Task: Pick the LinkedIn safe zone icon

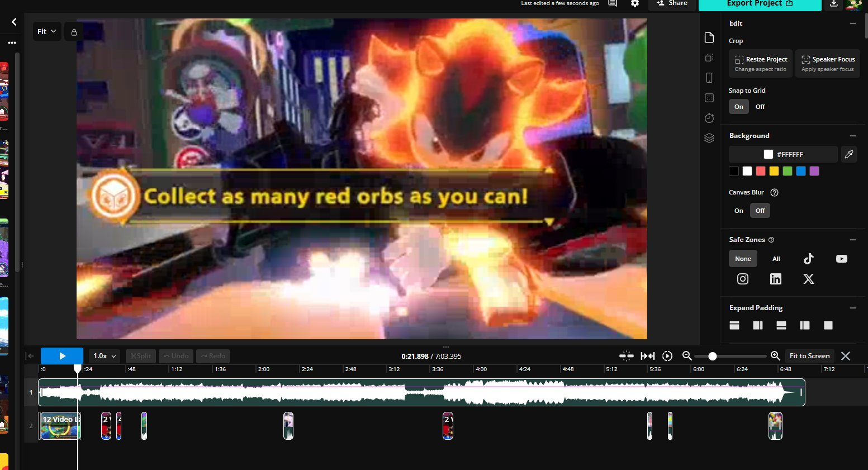Action: pos(776,279)
